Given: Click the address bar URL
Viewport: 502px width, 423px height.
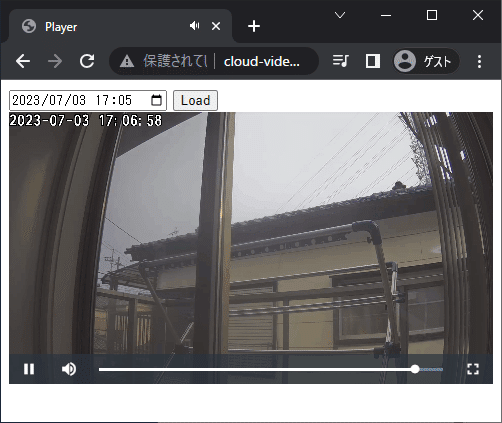Looking at the screenshot, I should click(x=262, y=61).
